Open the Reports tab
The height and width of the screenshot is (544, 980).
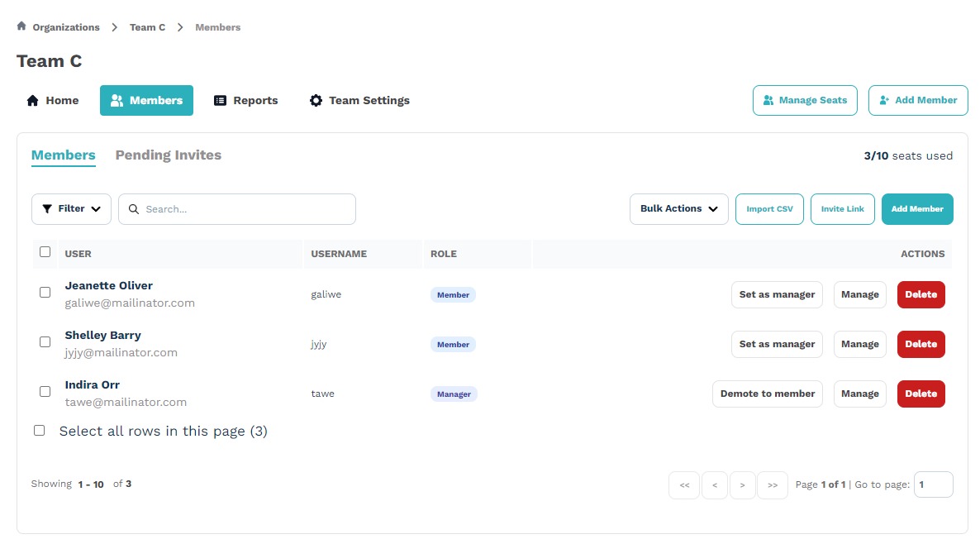(245, 100)
